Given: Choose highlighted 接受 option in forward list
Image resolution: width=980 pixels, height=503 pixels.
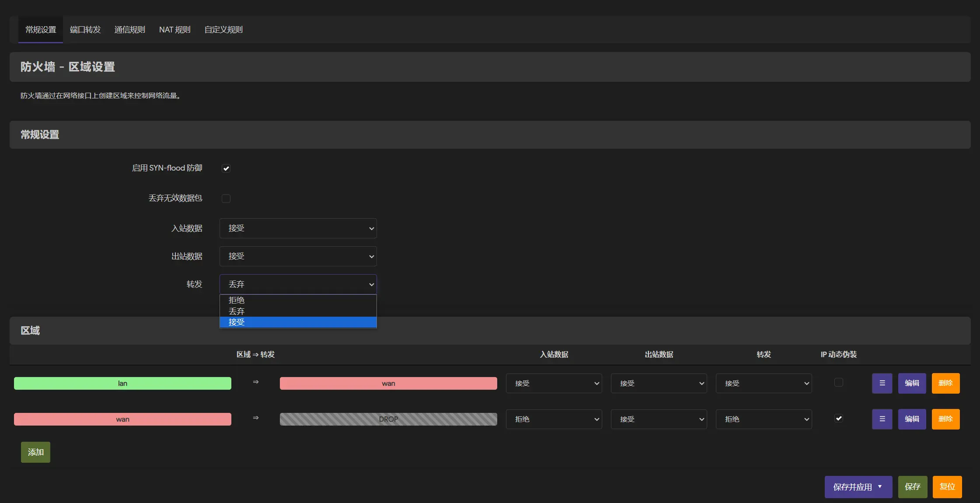Looking at the screenshot, I should [237, 322].
